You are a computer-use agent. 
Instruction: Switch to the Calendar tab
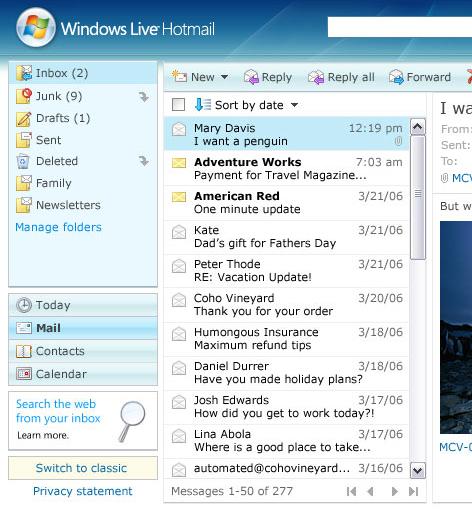click(83, 374)
